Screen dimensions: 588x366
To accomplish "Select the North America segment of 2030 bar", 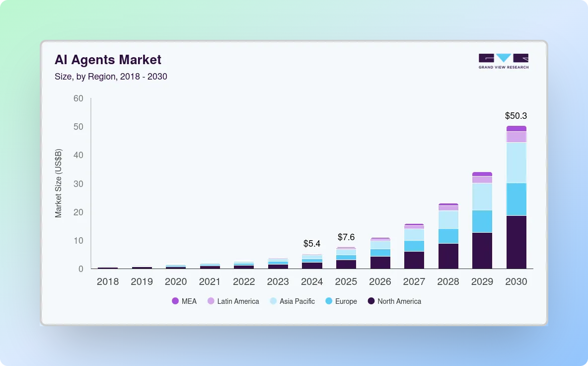I will point(516,242).
